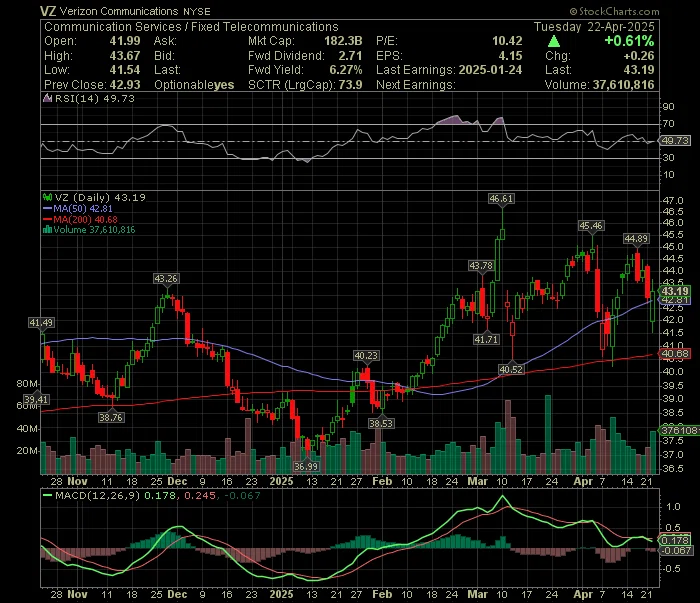The height and width of the screenshot is (603, 700).
Task: Click the -0.067 histogram tag on MACD axis
Action: coord(677,551)
